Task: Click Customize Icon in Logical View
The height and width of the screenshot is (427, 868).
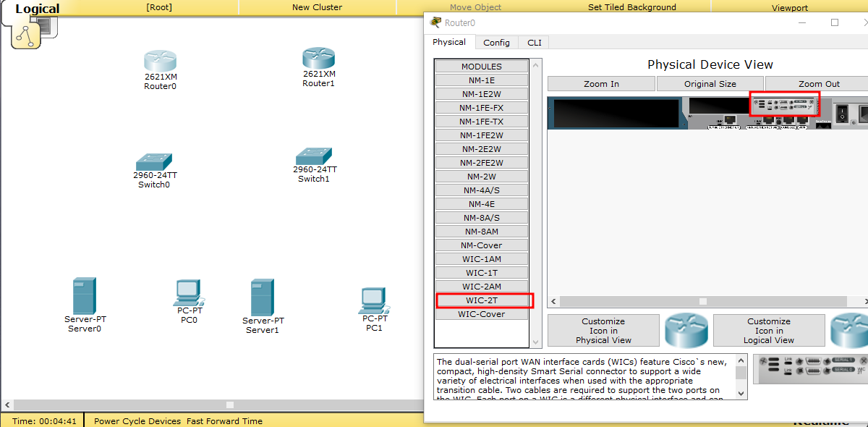Action: pyautogui.click(x=769, y=331)
